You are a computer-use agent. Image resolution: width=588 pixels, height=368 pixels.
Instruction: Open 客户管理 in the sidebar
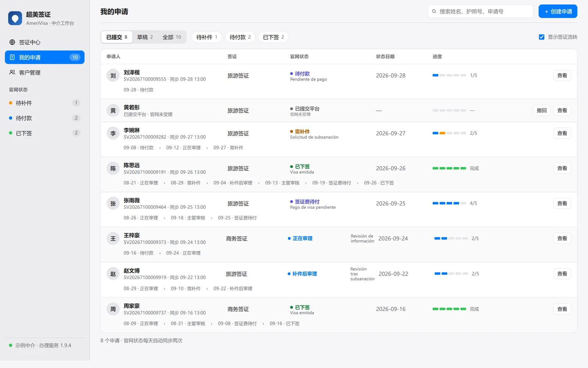click(44, 72)
